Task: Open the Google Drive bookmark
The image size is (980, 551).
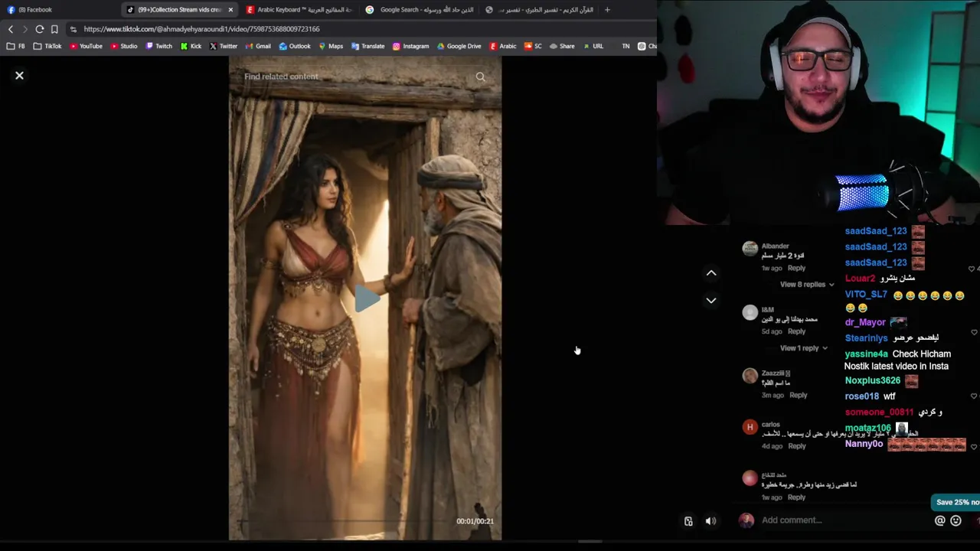Action: pyautogui.click(x=459, y=46)
